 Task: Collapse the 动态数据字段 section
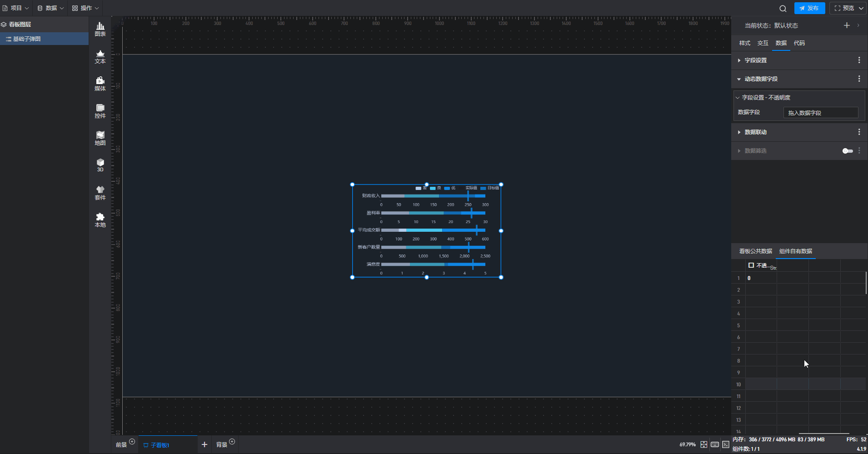761,79
